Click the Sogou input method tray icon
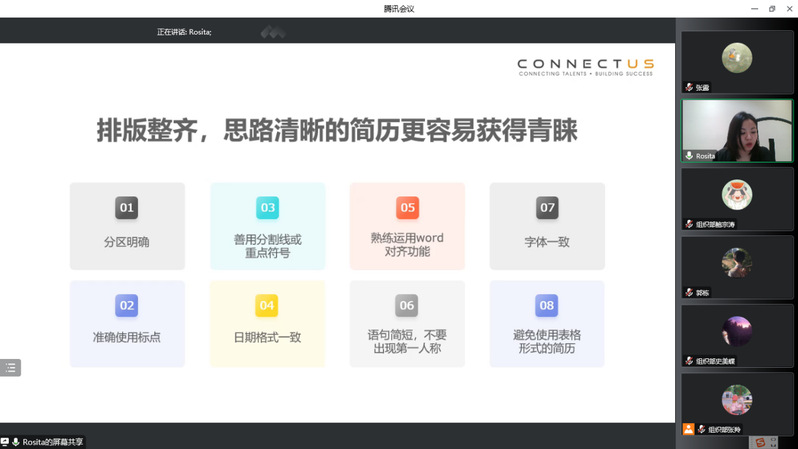 click(760, 442)
